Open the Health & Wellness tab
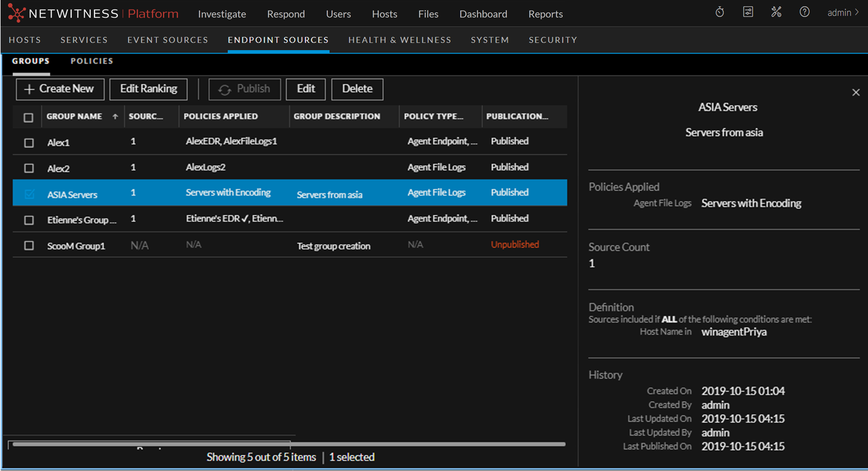The width and height of the screenshot is (868, 471). click(400, 40)
